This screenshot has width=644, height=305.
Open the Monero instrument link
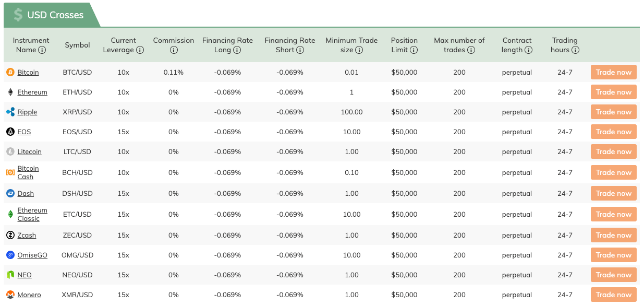coord(29,295)
